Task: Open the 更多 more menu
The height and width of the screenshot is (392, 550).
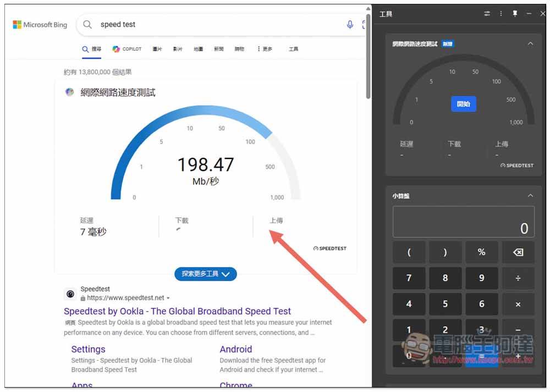Action: click(x=265, y=49)
